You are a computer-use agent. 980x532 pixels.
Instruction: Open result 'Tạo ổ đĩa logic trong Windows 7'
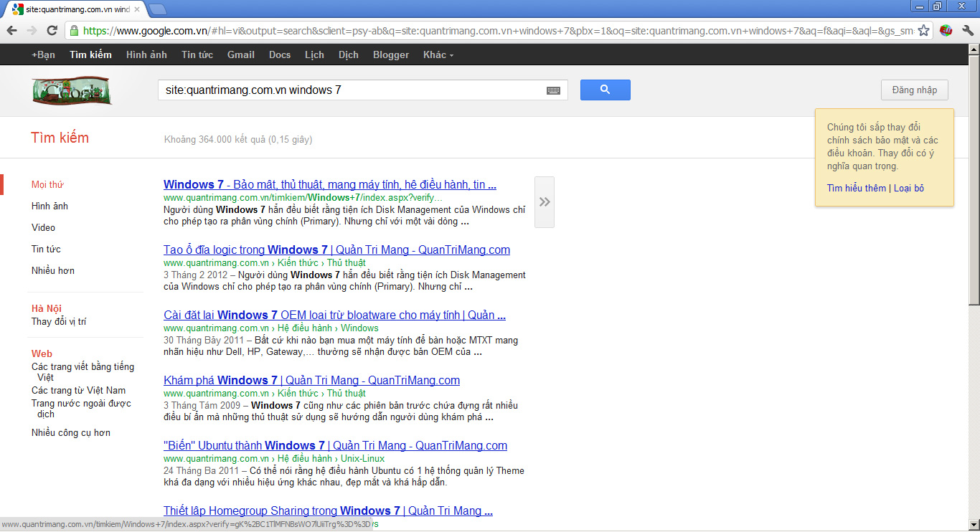tap(336, 250)
